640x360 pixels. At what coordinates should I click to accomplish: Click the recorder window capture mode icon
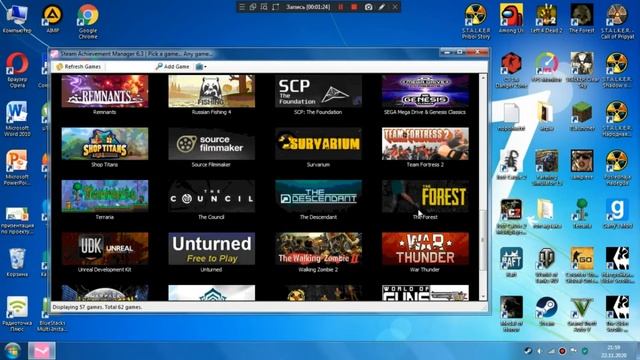tap(253, 7)
